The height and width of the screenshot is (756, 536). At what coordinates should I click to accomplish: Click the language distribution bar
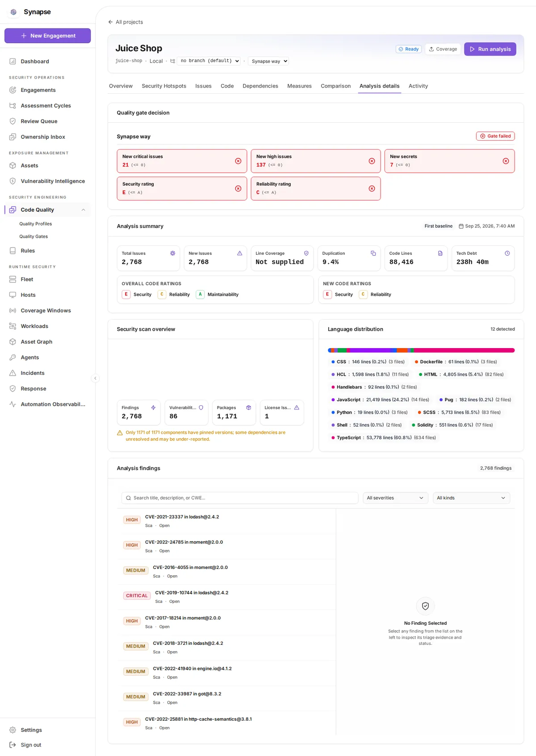pos(421,350)
